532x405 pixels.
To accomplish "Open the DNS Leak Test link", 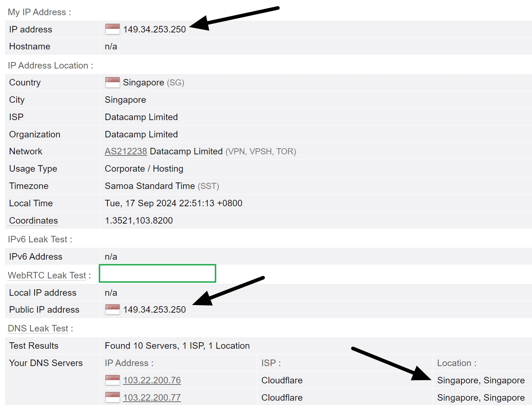I will tap(38, 328).
